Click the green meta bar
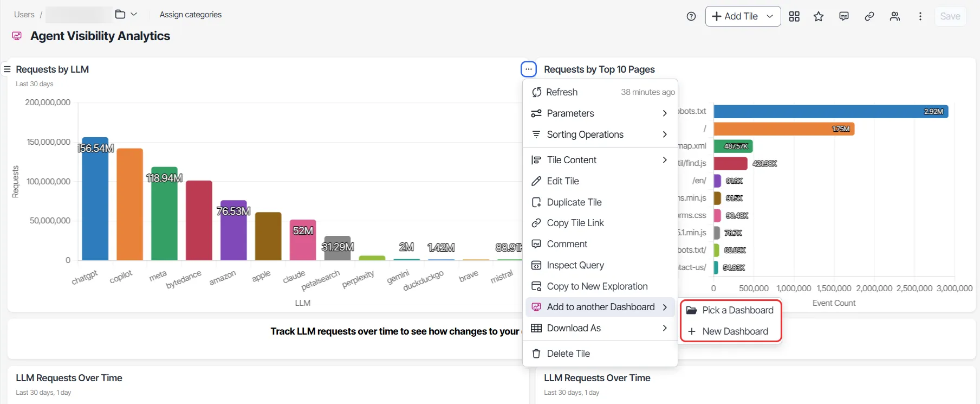The width and height of the screenshot is (980, 404). coord(164,213)
